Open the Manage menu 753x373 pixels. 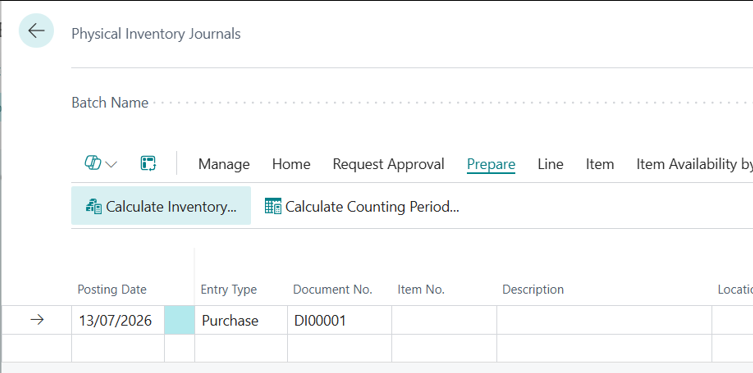(x=224, y=164)
